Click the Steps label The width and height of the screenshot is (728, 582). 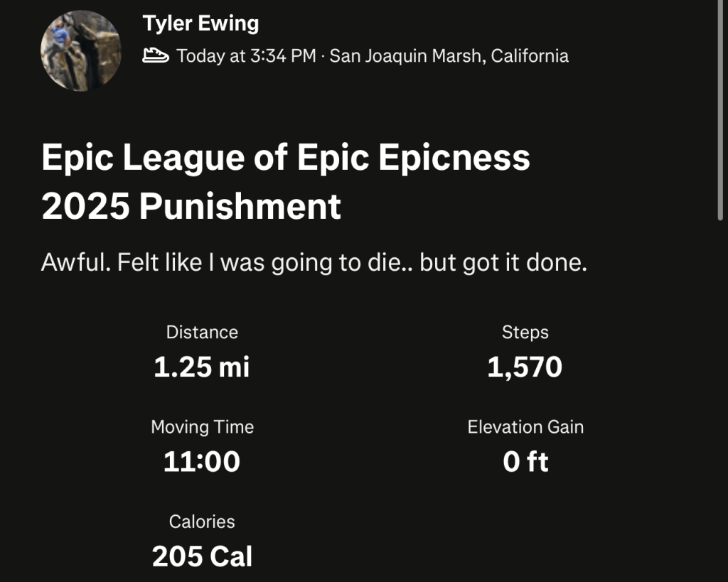point(525,332)
